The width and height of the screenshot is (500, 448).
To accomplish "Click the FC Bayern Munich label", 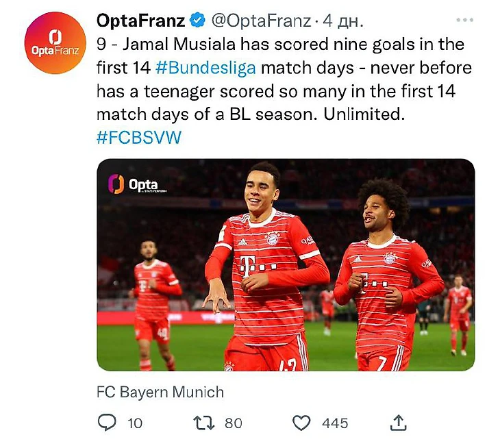I will click(x=160, y=393).
